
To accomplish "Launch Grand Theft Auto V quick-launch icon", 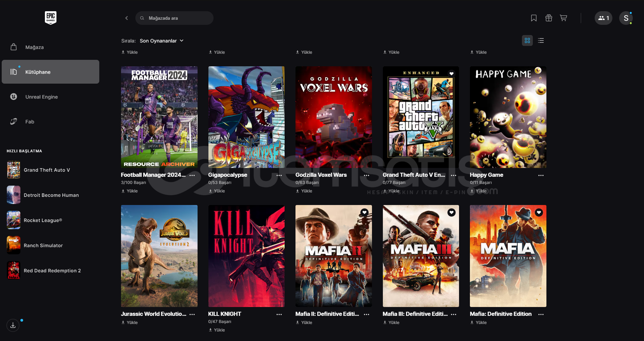I will (x=14, y=170).
